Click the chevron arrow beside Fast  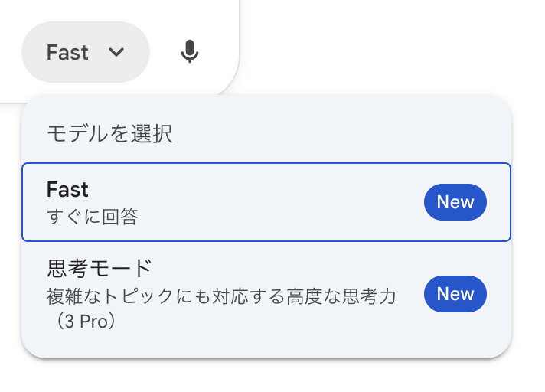pyautogui.click(x=116, y=52)
